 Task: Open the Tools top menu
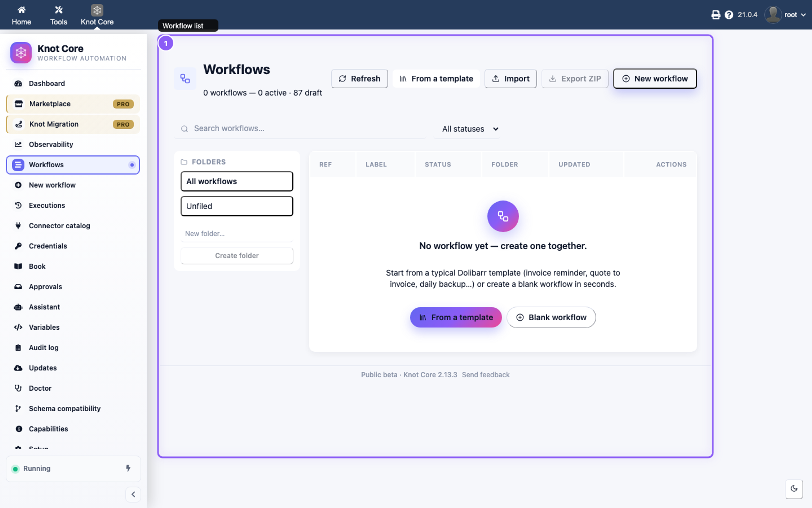coord(59,16)
